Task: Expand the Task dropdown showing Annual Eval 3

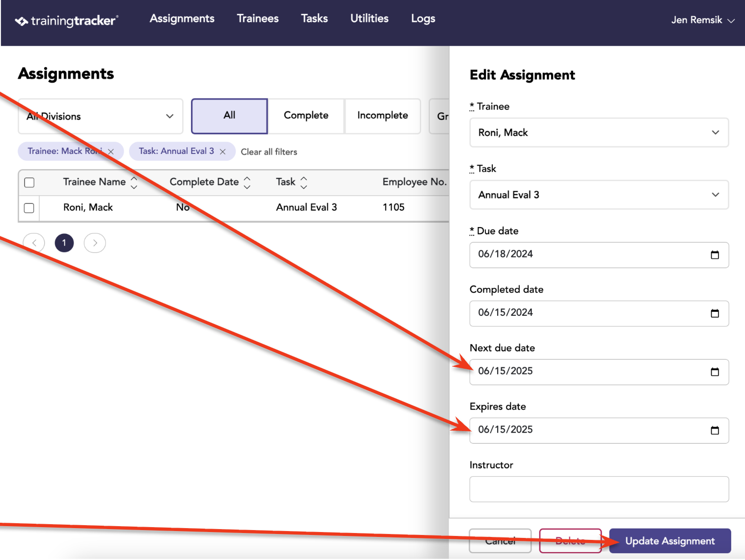Action: (x=599, y=195)
